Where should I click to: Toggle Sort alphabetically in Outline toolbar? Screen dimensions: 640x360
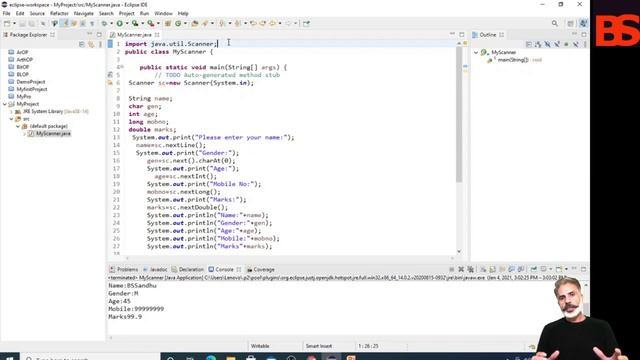(x=538, y=44)
